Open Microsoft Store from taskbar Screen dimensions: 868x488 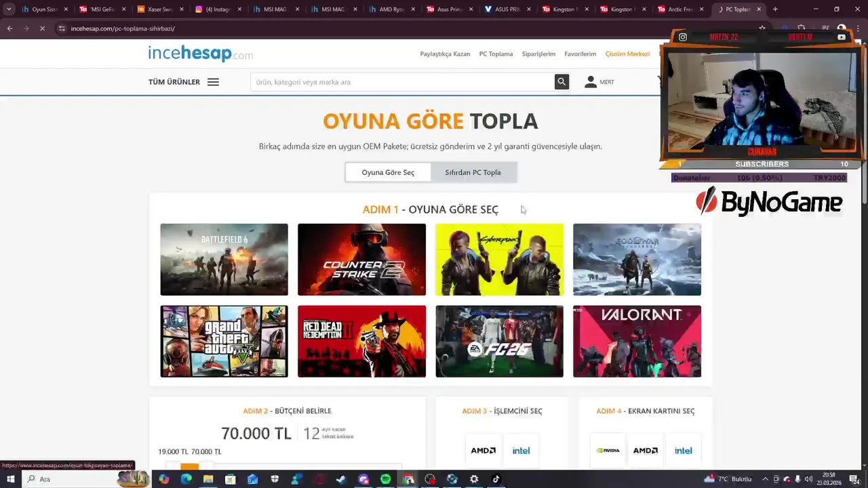pos(231,479)
